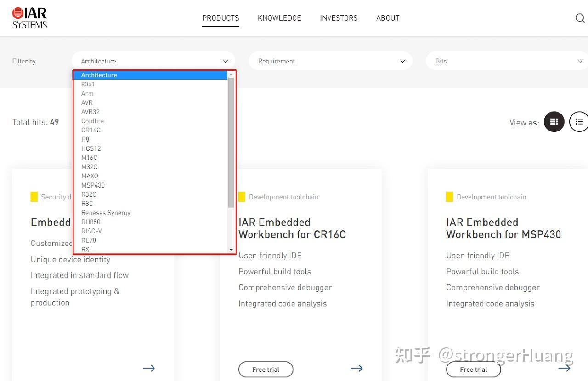588x381 pixels.
Task: Select the MAXQ architecture option
Action: (151, 176)
